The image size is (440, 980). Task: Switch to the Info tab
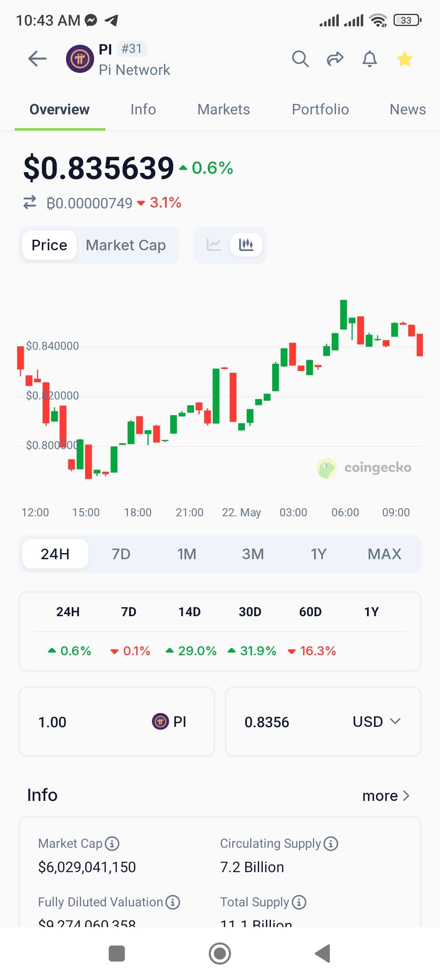(143, 109)
